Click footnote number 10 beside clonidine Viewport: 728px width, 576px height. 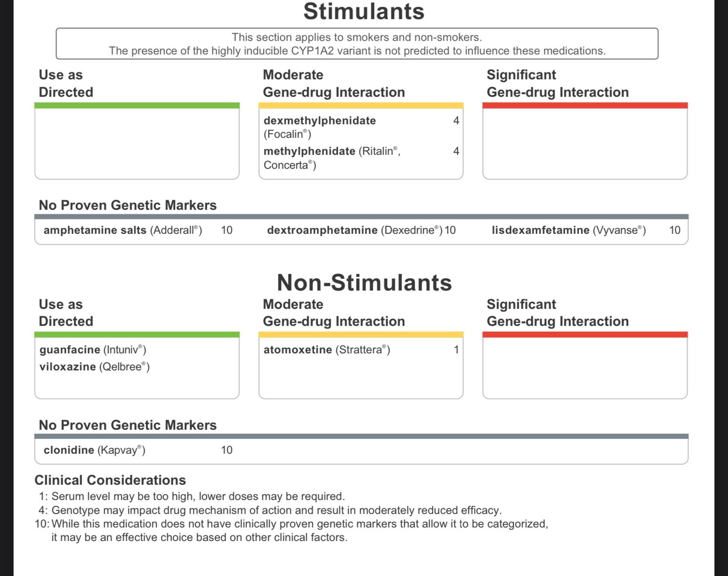227,450
